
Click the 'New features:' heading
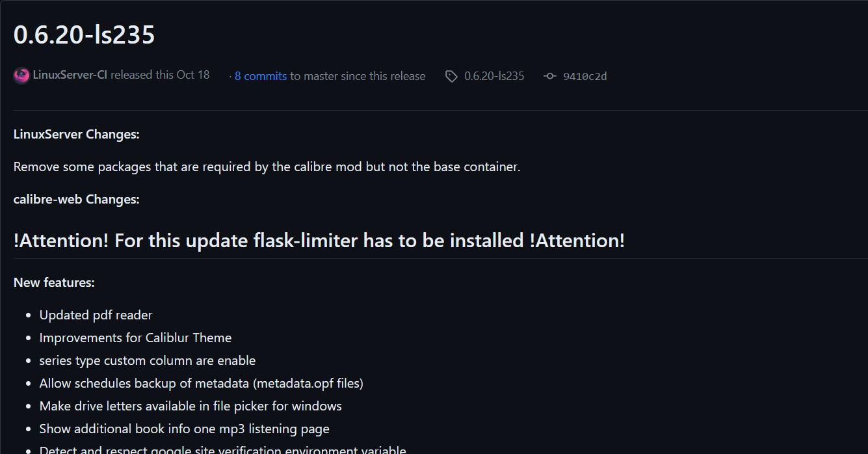point(54,282)
